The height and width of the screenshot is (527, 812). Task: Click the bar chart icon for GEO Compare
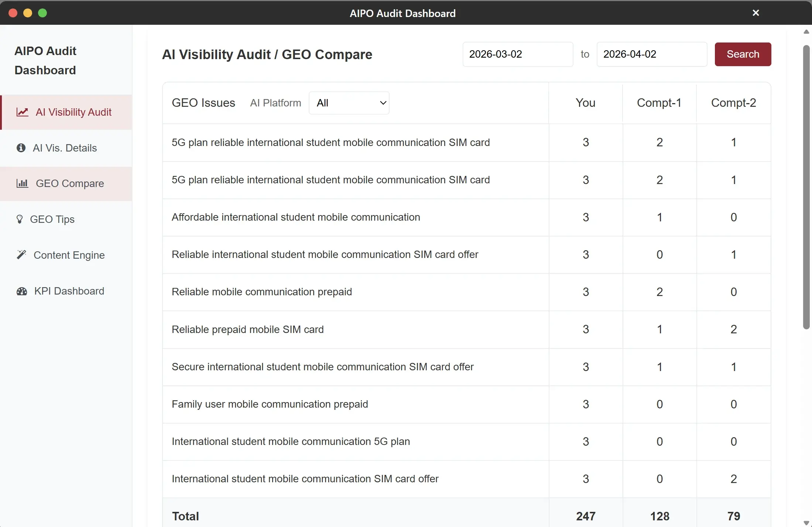pyautogui.click(x=22, y=183)
